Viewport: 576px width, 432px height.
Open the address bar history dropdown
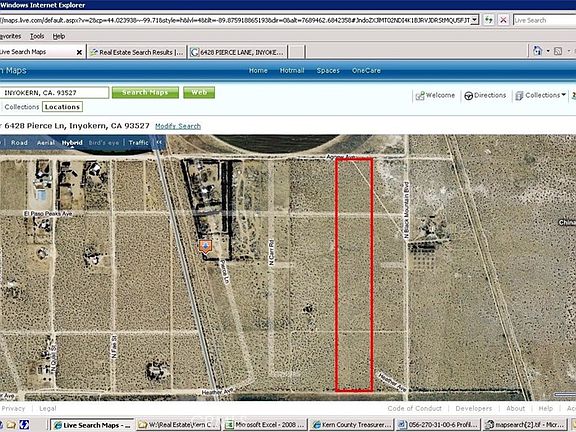tap(475, 20)
